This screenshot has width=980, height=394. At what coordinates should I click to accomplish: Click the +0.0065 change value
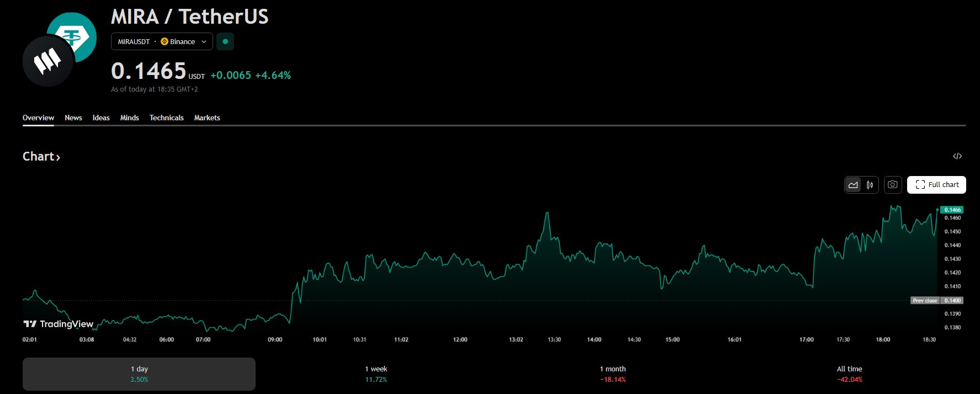coord(231,75)
